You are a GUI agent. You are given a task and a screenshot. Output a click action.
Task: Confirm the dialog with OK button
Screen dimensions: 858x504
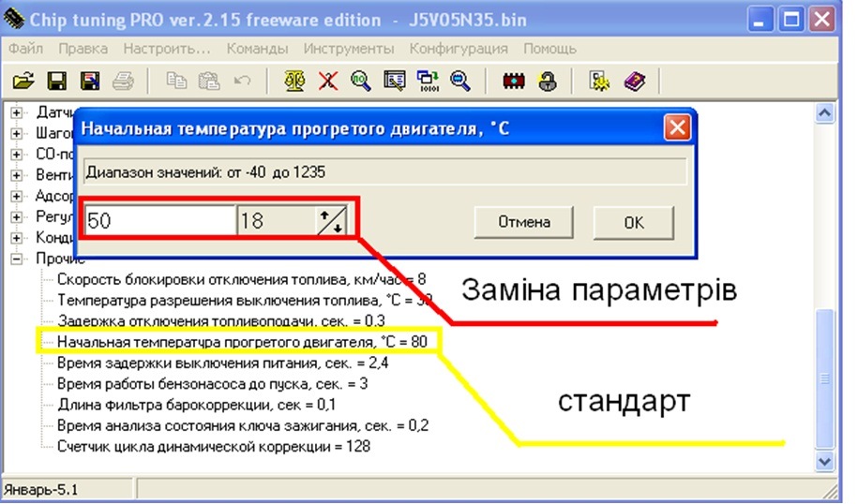tap(634, 222)
